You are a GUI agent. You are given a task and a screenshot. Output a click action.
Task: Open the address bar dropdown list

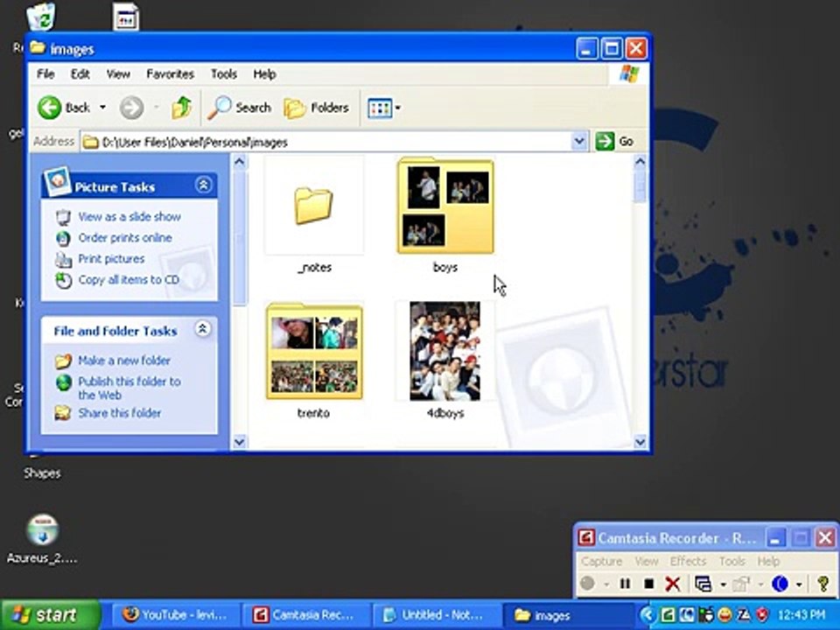click(x=578, y=142)
